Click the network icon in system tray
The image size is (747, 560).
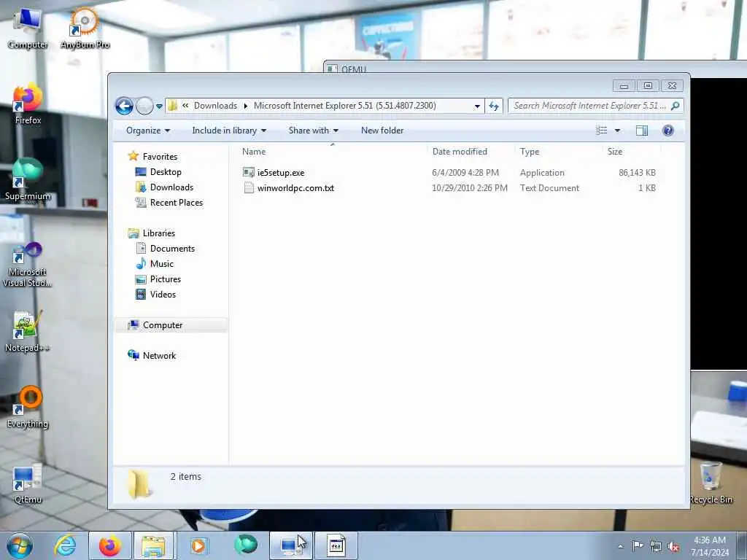pos(656,546)
